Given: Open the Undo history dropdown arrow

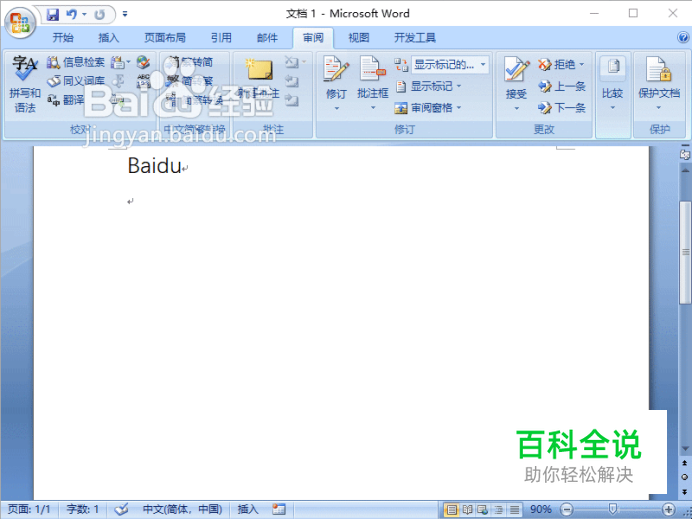Looking at the screenshot, I should tap(84, 15).
